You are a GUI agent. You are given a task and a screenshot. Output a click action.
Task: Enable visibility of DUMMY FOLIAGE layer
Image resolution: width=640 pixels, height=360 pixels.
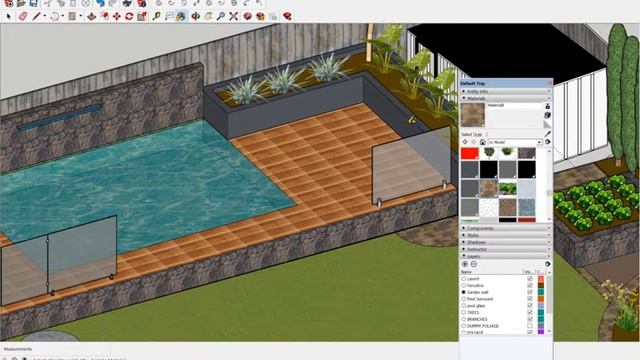[530, 326]
